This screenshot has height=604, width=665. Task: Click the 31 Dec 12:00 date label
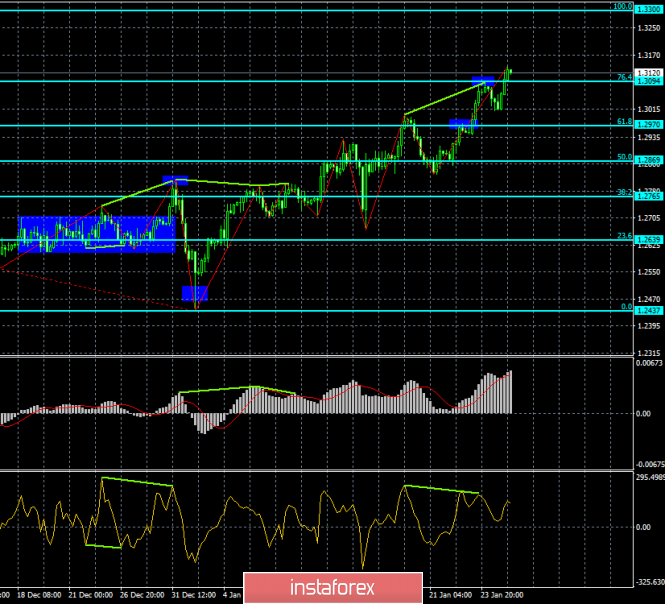tap(194, 595)
